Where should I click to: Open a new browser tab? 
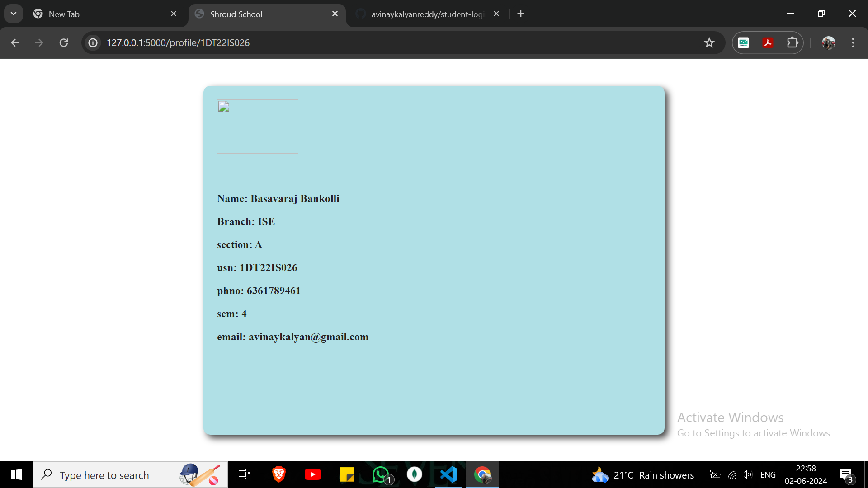coord(521,14)
